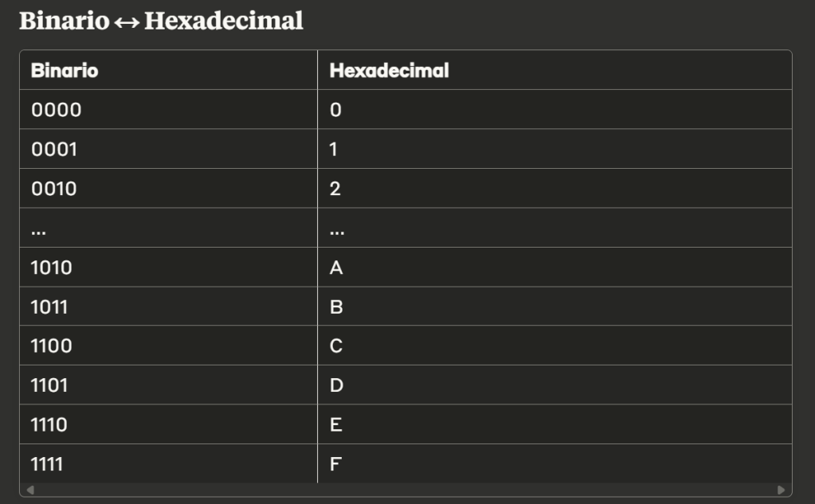Select hexadecimal value 'F' in table
This screenshot has width=815, height=504.
click(x=335, y=464)
